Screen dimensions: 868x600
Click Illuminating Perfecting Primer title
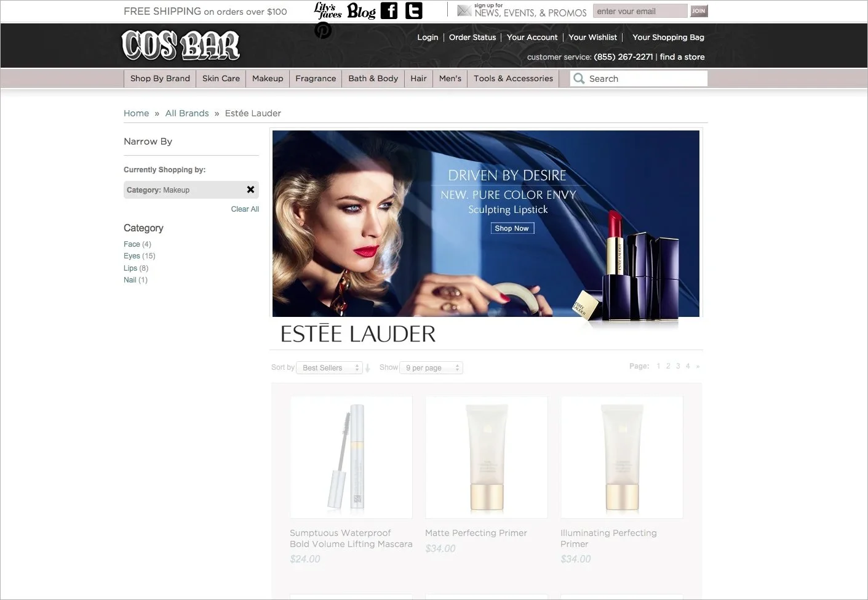coord(608,538)
